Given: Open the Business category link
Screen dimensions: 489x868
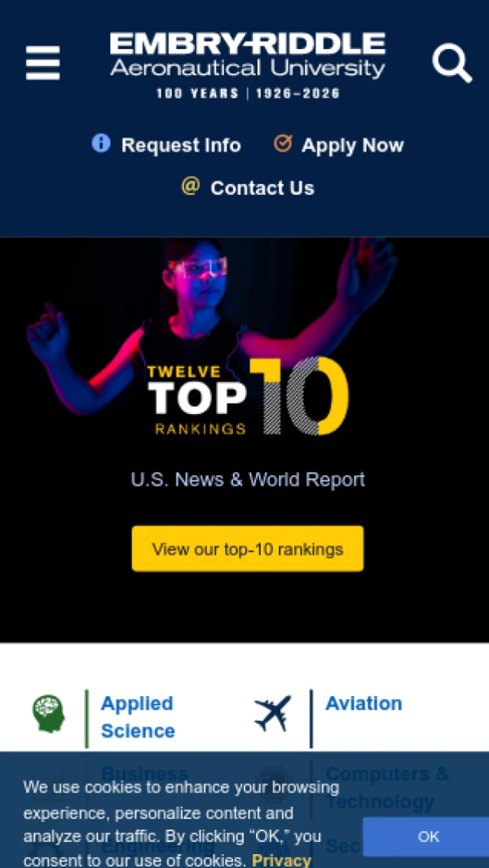Looking at the screenshot, I should pos(144,773).
